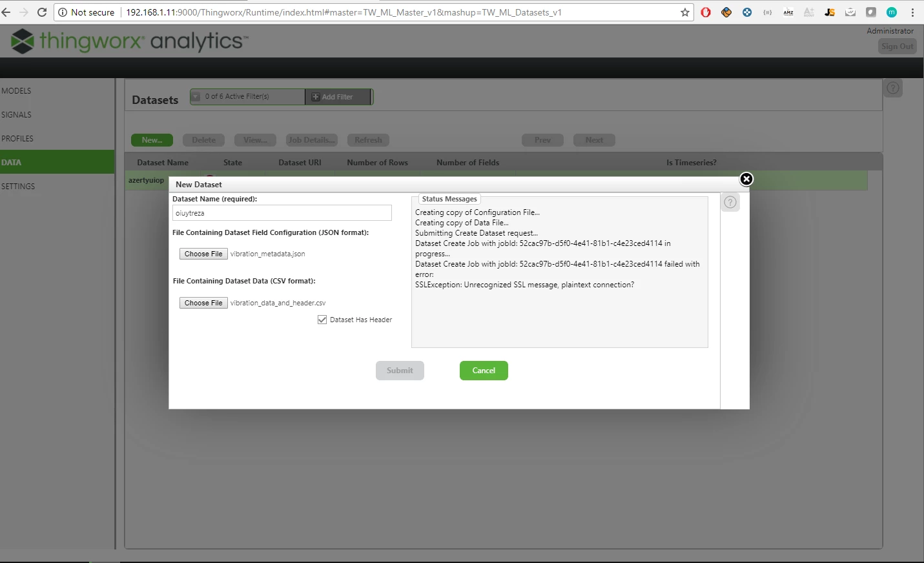Click vibration_metadata.json file name

coord(268,254)
